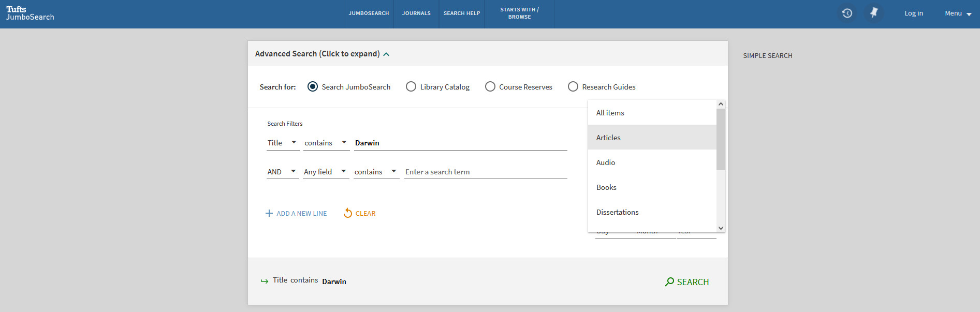Open the Title field dropdown
Screen dimensions: 980x312
pos(283,143)
